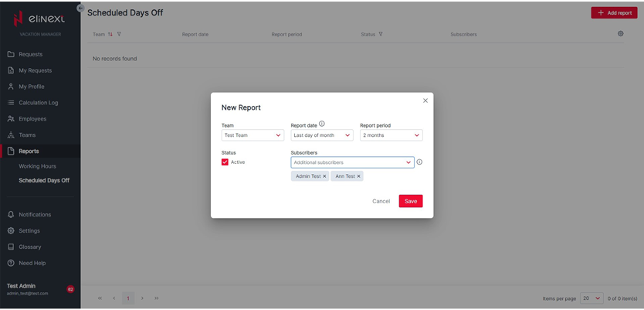The width and height of the screenshot is (644, 310).
Task: Close the New Report dialog
Action: [x=425, y=100]
